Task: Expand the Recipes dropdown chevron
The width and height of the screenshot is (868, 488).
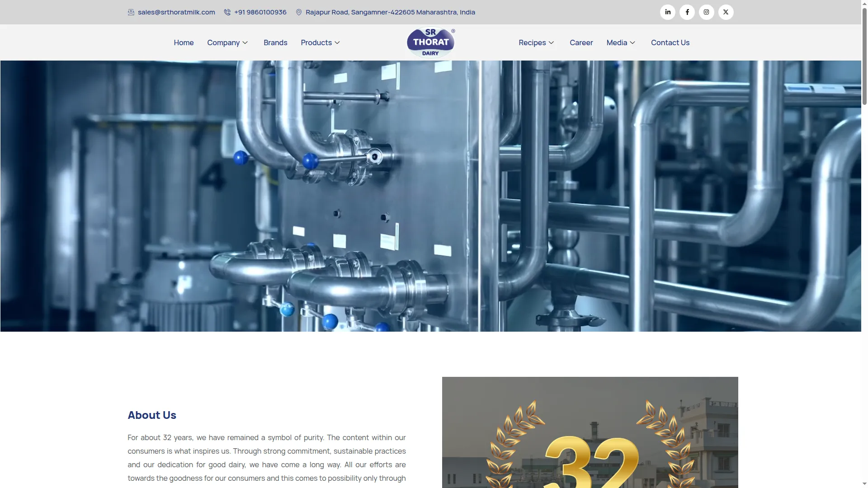Action: click(552, 43)
